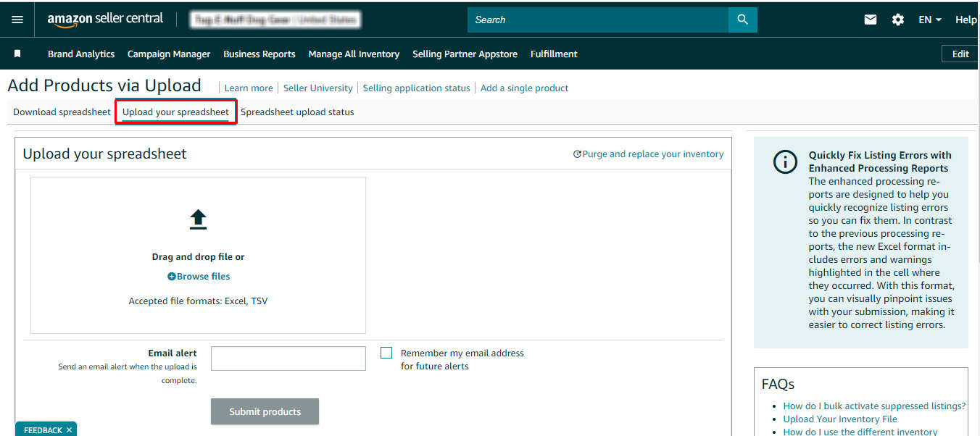Click the Submit products button
Screen dimensions: 980x436
point(265,411)
